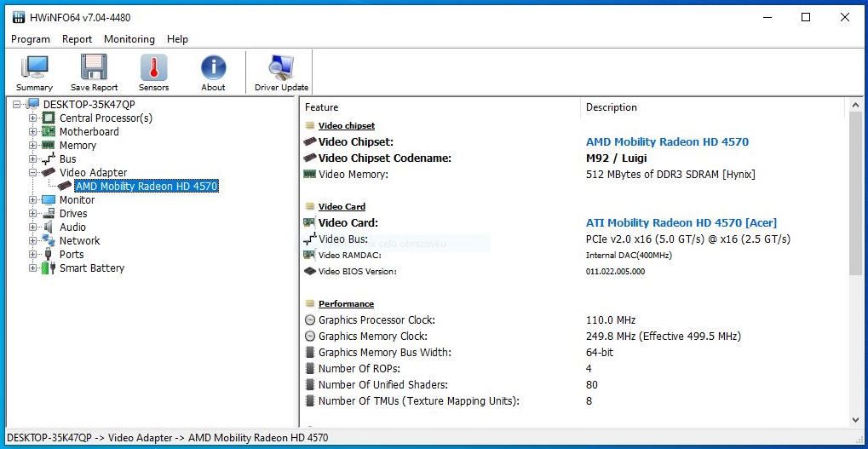Image resolution: width=868 pixels, height=449 pixels.
Task: Expand the Central Processor(s) node
Action: [x=33, y=118]
